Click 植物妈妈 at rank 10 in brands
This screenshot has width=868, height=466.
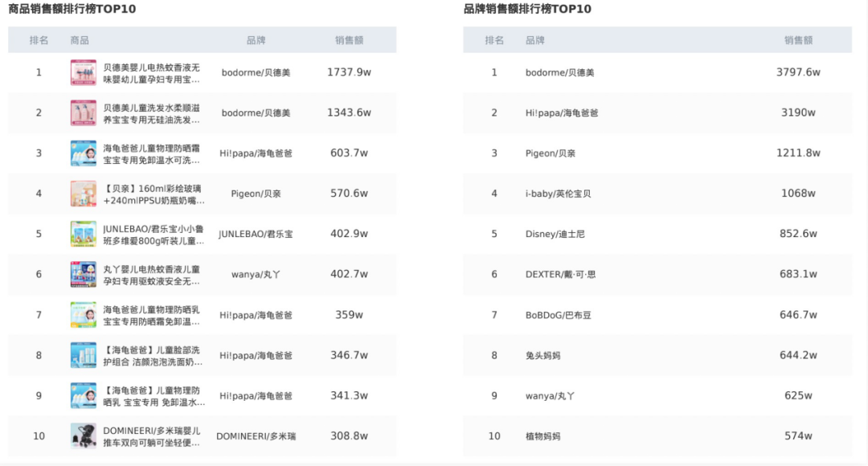pyautogui.click(x=543, y=436)
